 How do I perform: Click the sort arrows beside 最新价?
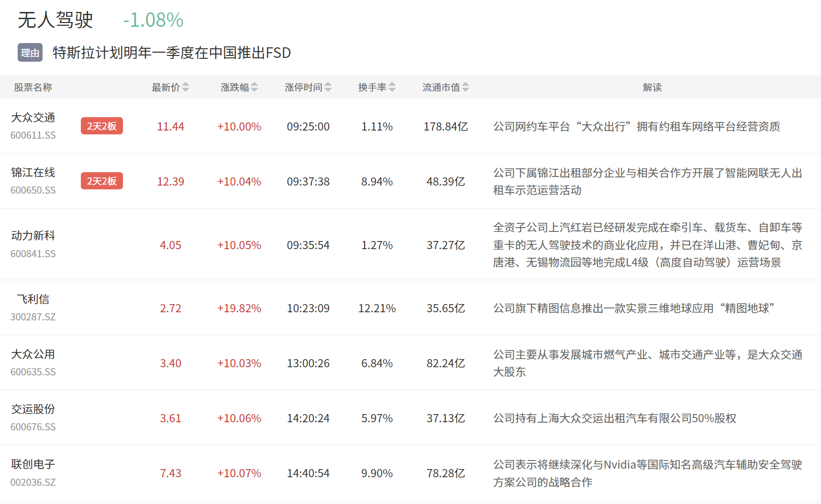pos(186,87)
